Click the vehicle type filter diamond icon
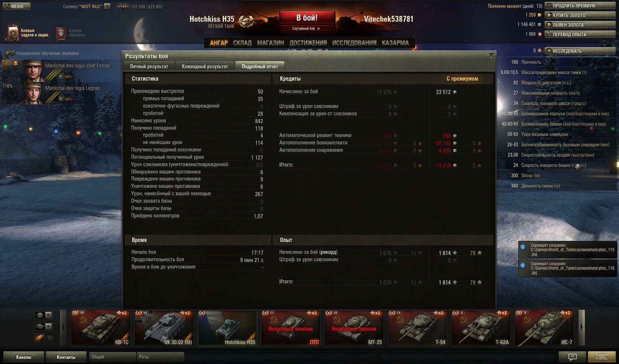 coord(40,326)
